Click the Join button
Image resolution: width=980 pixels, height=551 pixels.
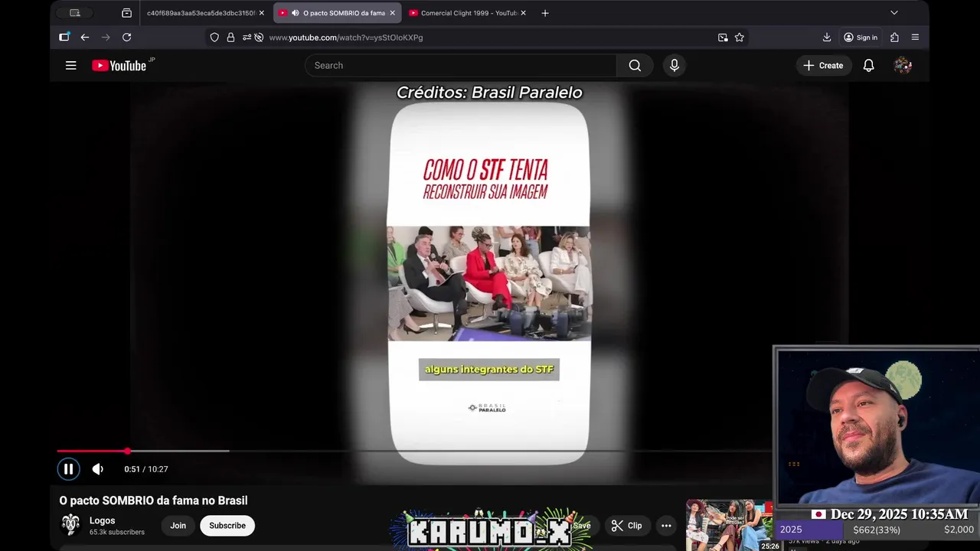[178, 526]
